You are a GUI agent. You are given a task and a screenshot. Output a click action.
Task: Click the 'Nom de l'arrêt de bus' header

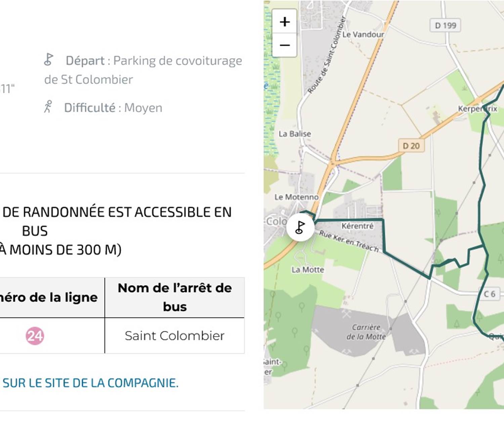[174, 297]
